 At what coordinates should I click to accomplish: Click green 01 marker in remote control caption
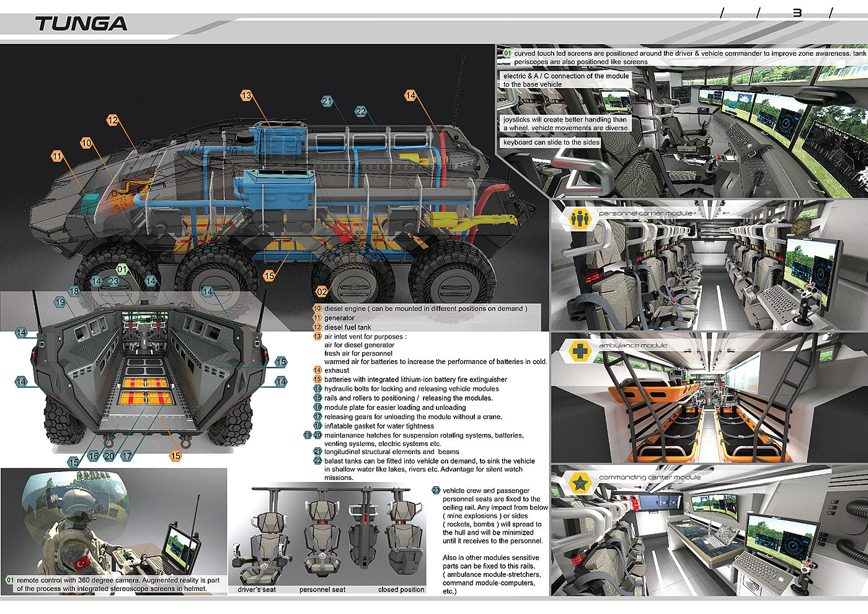click(x=10, y=581)
